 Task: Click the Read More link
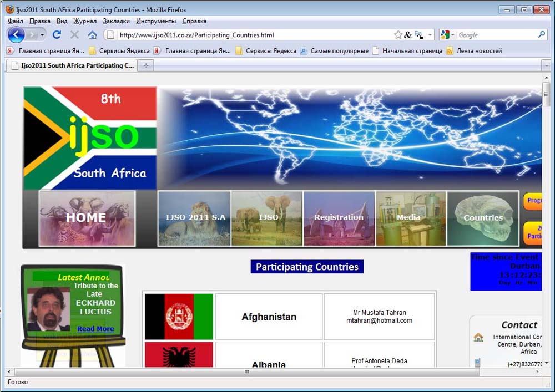[x=95, y=329]
